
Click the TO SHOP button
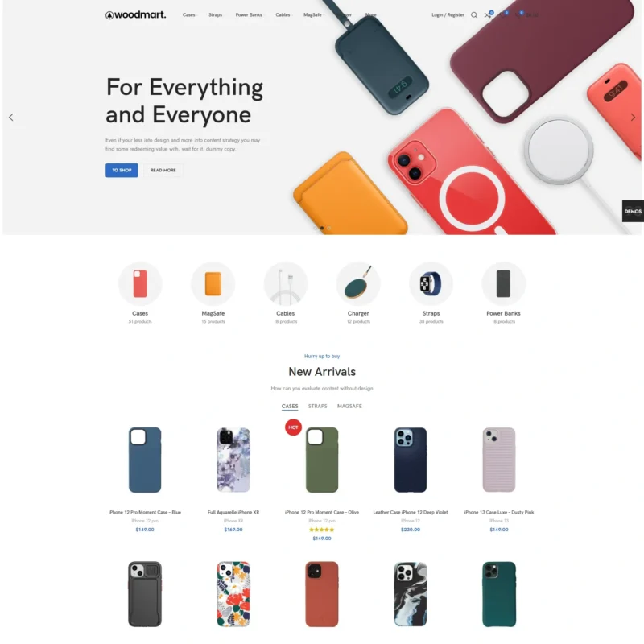tap(122, 170)
